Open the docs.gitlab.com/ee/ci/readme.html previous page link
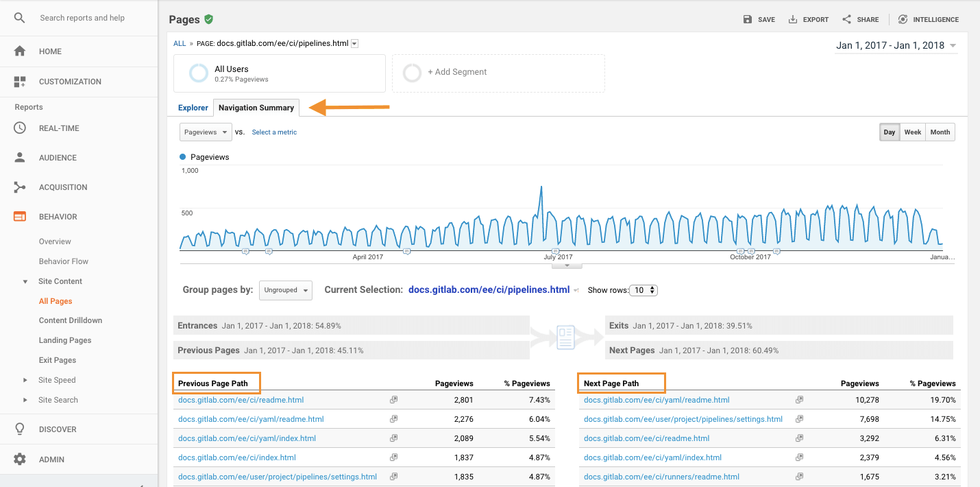The height and width of the screenshot is (487, 980). (240, 399)
